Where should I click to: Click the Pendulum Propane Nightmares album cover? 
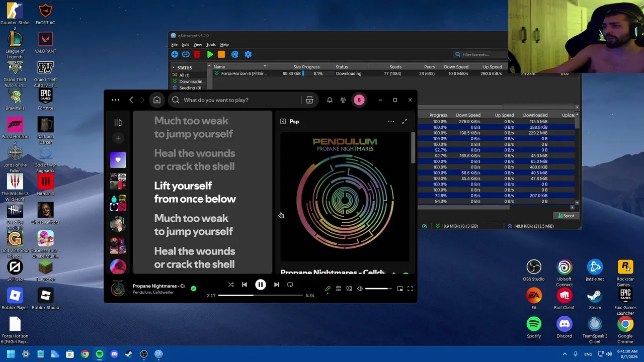345,197
